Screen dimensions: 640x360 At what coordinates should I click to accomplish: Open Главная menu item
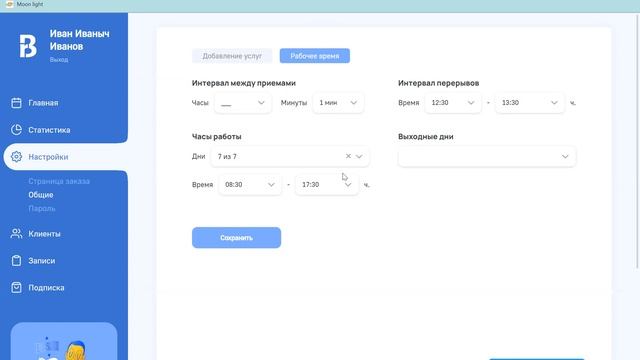click(x=43, y=103)
